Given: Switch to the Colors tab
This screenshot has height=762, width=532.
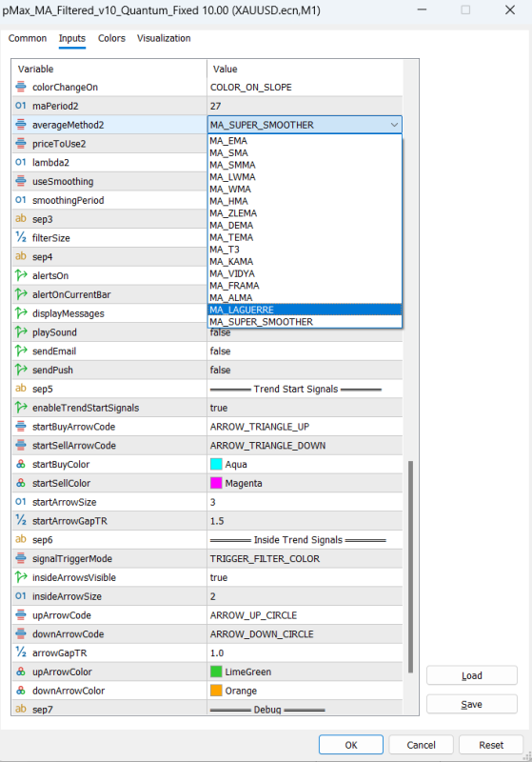Looking at the screenshot, I should click(111, 38).
